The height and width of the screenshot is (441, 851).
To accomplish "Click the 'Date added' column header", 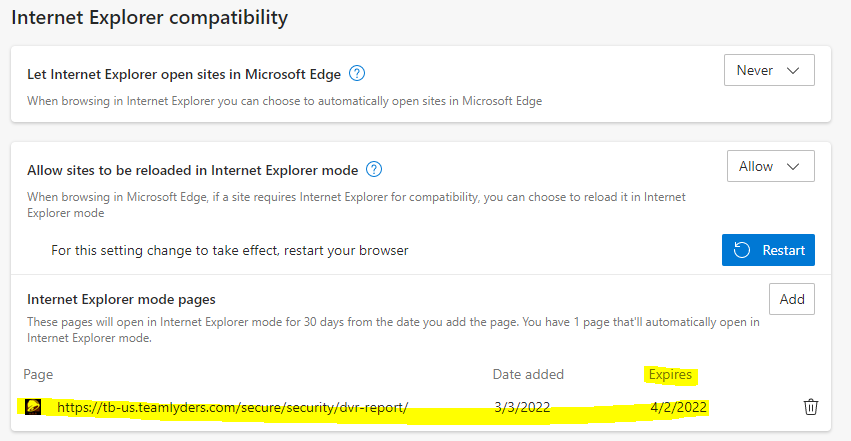I will coord(528,374).
